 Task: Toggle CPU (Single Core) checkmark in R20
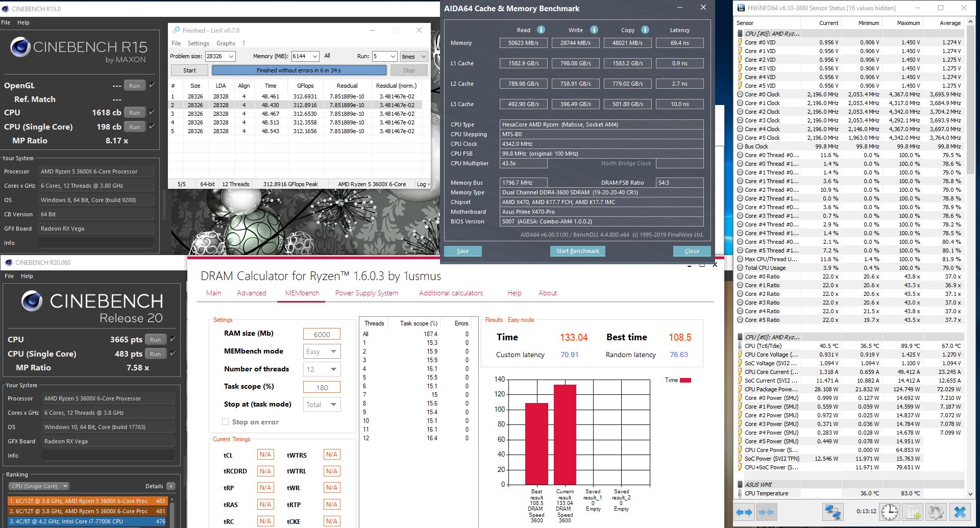173,354
